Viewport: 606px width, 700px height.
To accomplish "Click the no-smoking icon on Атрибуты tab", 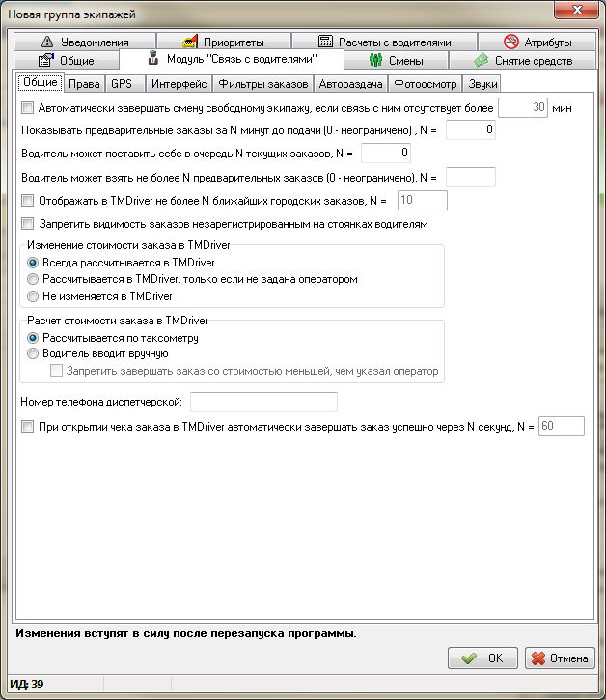I will [x=511, y=42].
